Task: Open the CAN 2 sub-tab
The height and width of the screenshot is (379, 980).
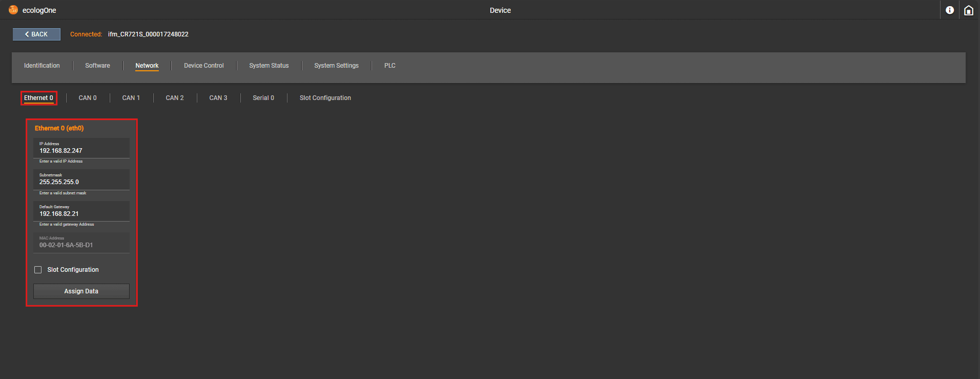Action: pyautogui.click(x=175, y=98)
